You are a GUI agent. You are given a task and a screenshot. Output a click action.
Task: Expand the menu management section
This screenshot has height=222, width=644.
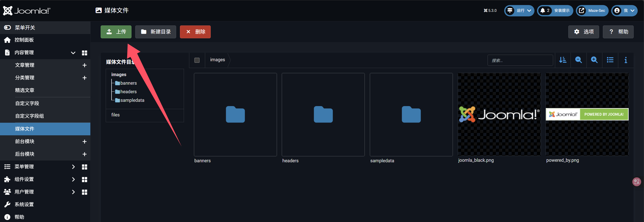[x=73, y=167]
